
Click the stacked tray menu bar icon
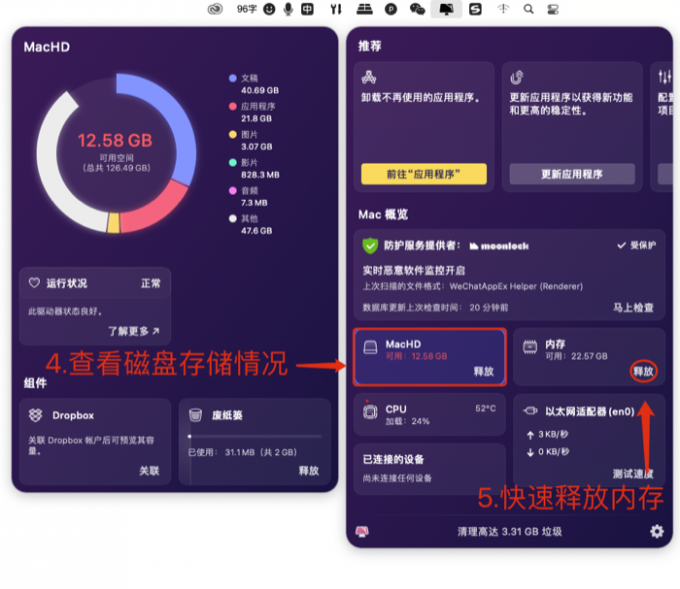(364, 9)
